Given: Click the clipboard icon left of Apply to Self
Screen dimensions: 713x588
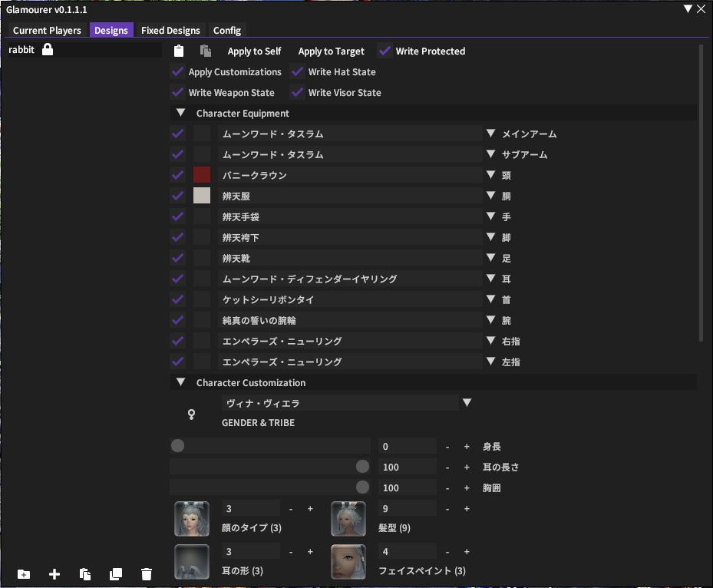Looking at the screenshot, I should click(179, 51).
